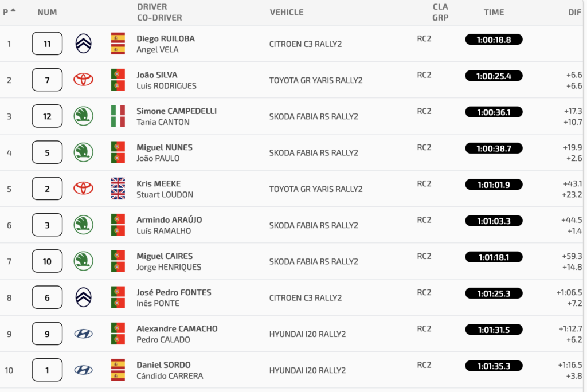Click the sort arrow on P column
The height and width of the screenshot is (392, 587).
click(13, 10)
